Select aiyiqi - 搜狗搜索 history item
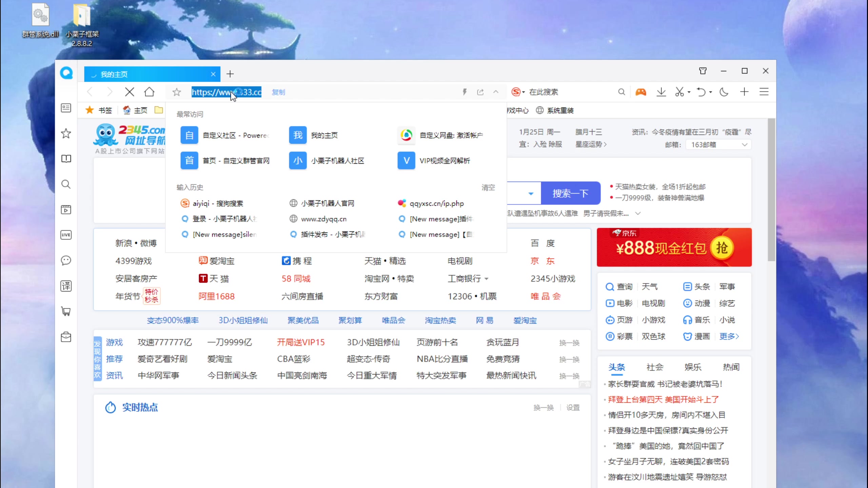The width and height of the screenshot is (868, 488). point(212,203)
